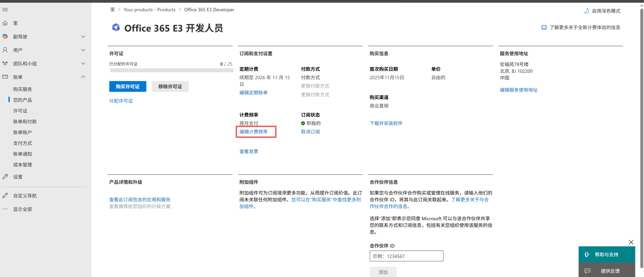Expand the 用户 sidebar section
This screenshot has height=277, width=644.
point(83,50)
